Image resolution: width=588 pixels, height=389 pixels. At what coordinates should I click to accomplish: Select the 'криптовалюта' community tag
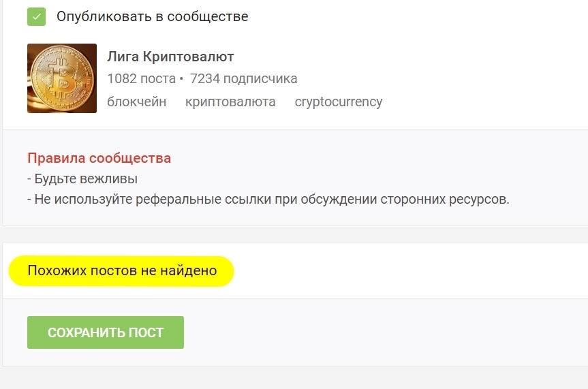click(x=230, y=102)
